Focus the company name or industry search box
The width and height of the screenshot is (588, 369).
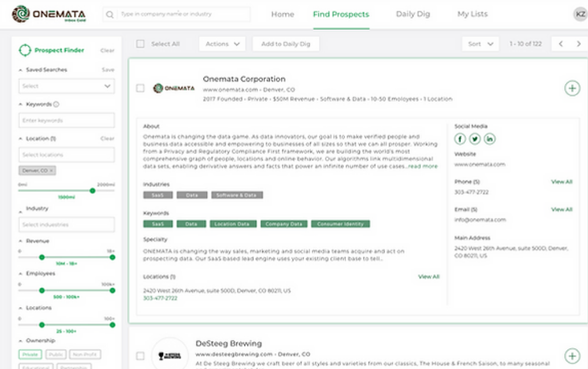(x=176, y=14)
